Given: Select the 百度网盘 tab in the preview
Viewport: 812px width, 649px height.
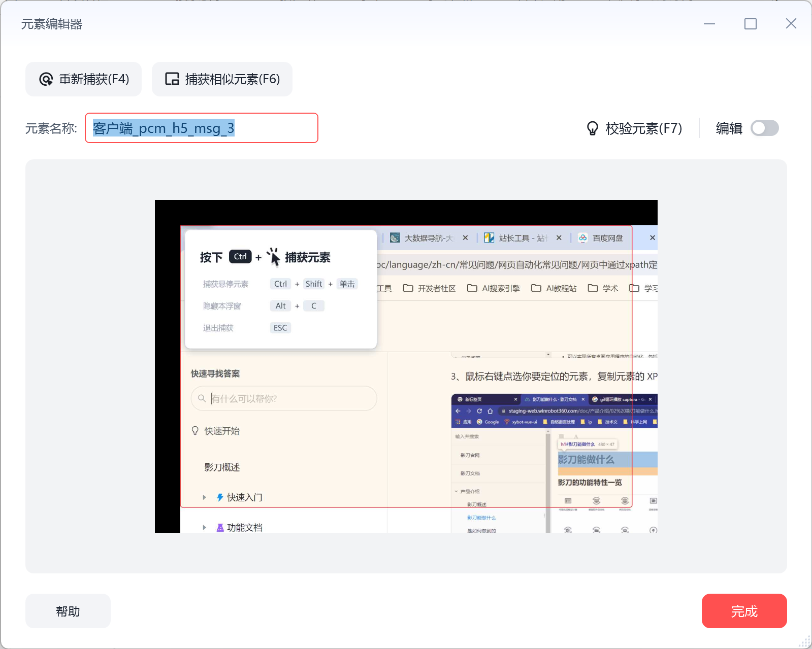Looking at the screenshot, I should point(607,238).
